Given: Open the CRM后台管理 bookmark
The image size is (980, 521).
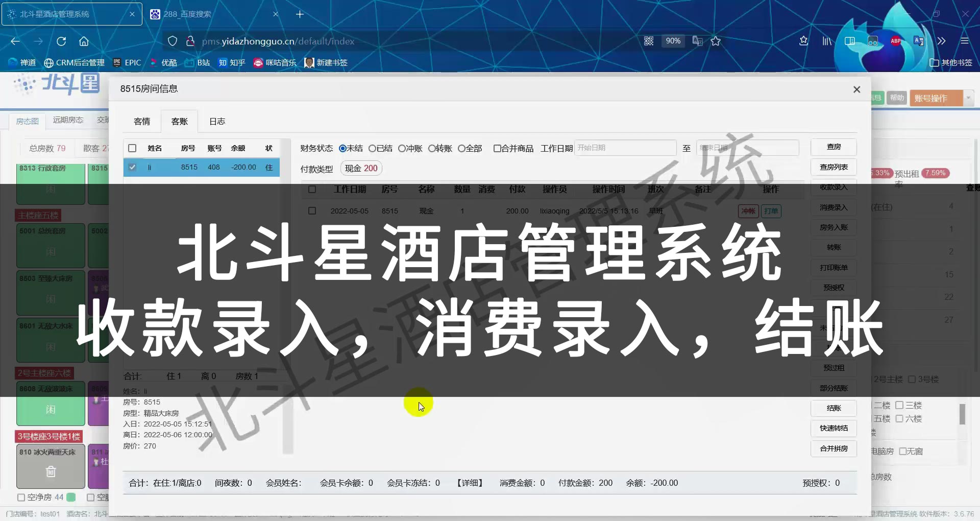Looking at the screenshot, I should tap(74, 62).
